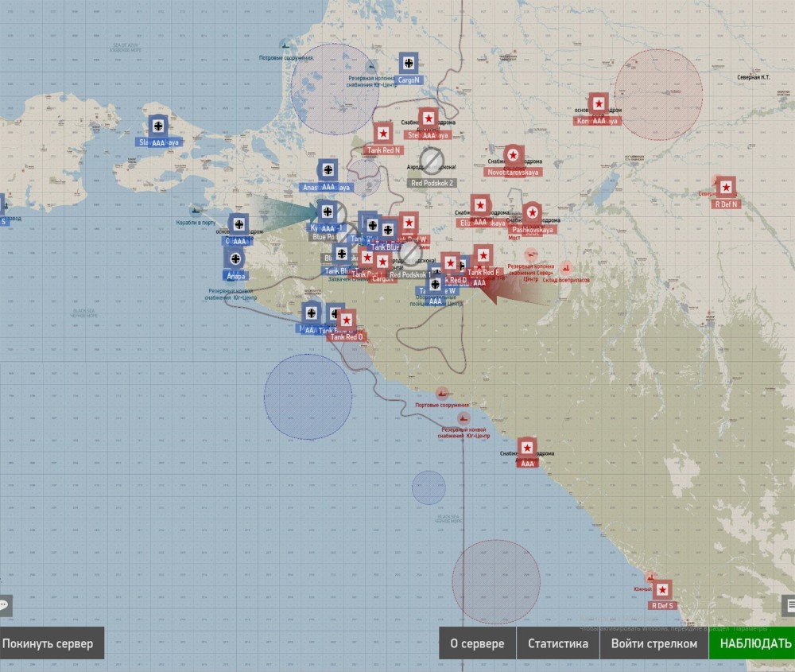Click the Склад боеприпасов ammo depot marker

[x=566, y=268]
